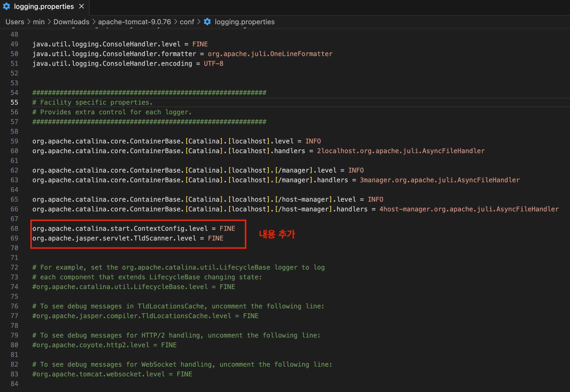This screenshot has width=570, height=392.
Task: Click commented websocket.level line
Action: point(112,374)
